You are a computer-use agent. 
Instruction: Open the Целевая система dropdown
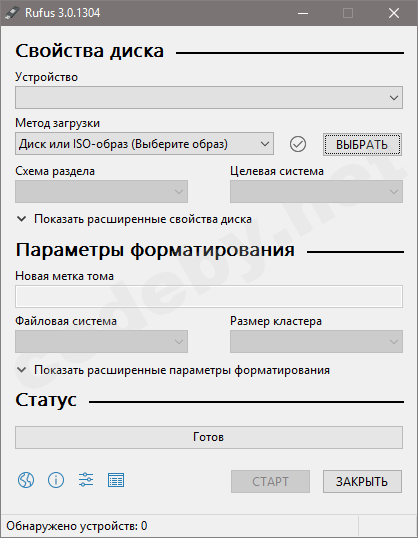pos(316,191)
